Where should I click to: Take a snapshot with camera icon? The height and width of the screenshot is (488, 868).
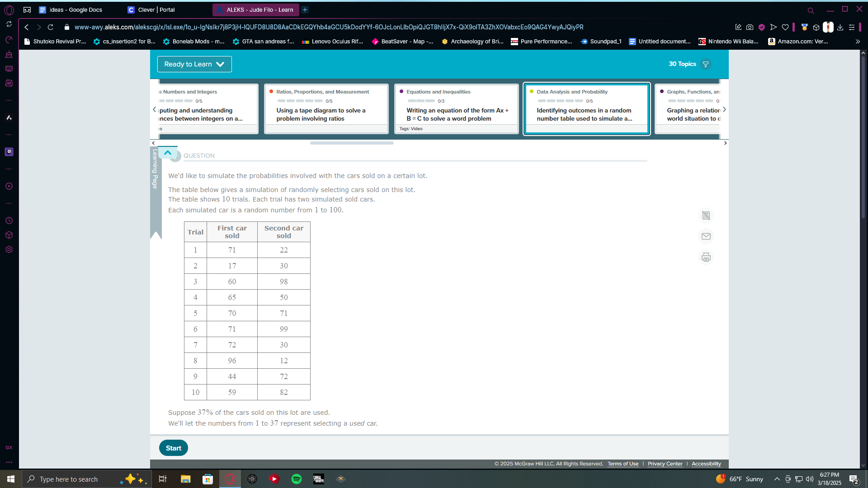point(750,27)
